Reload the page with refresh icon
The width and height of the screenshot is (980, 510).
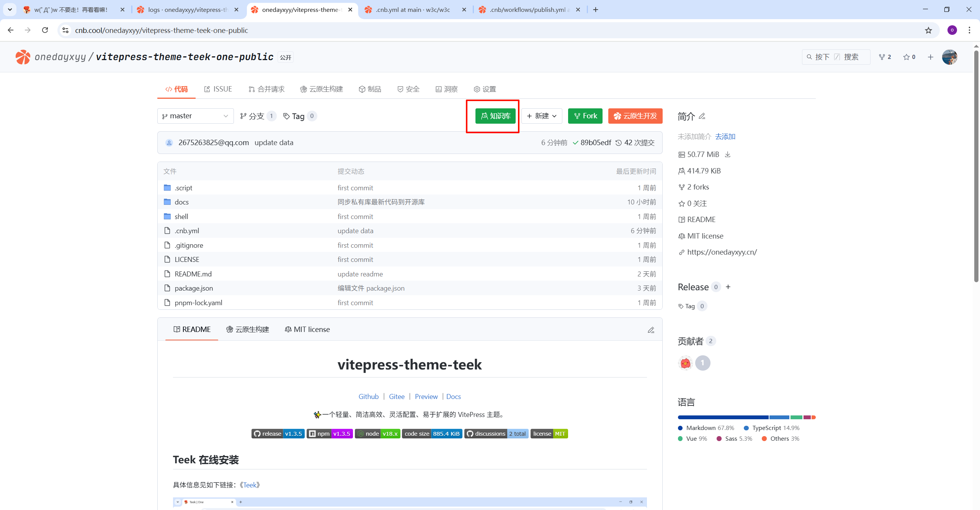45,30
